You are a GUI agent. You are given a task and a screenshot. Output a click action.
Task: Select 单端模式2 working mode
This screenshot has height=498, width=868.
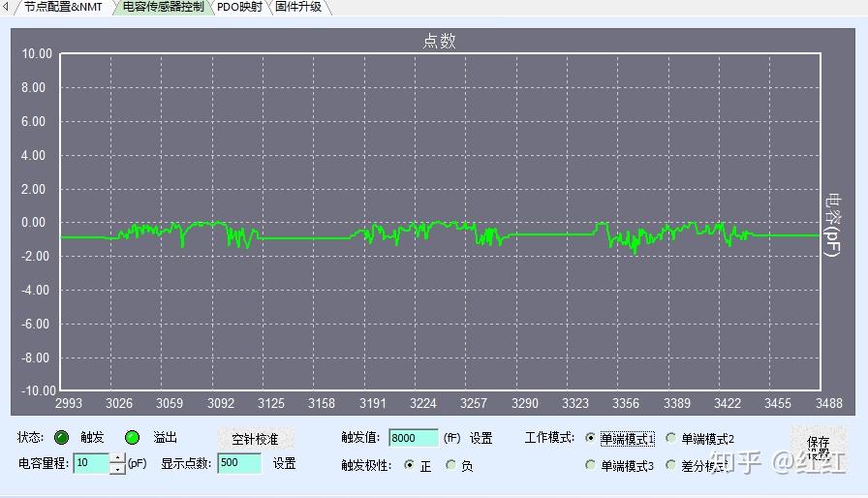(x=671, y=438)
